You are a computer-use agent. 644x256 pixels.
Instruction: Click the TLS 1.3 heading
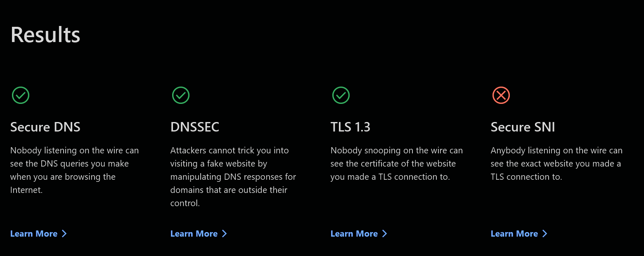pyautogui.click(x=350, y=127)
